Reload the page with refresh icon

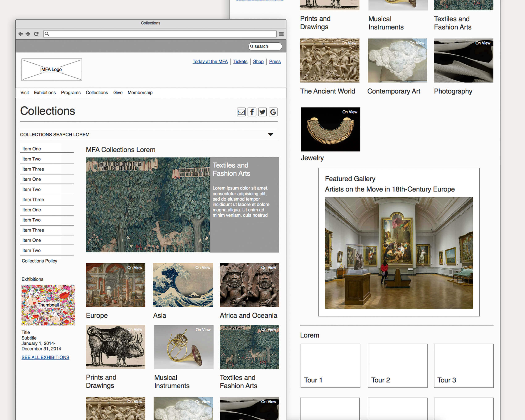click(x=36, y=34)
